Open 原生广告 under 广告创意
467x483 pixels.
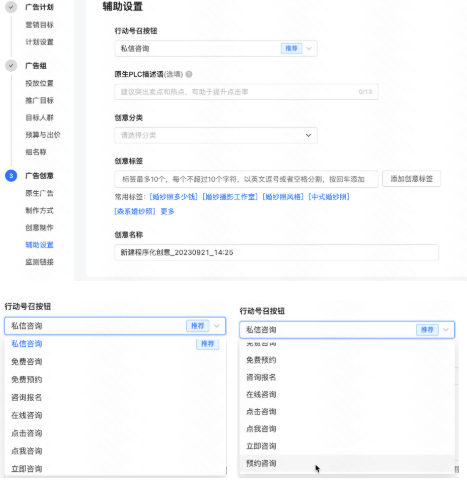40,193
